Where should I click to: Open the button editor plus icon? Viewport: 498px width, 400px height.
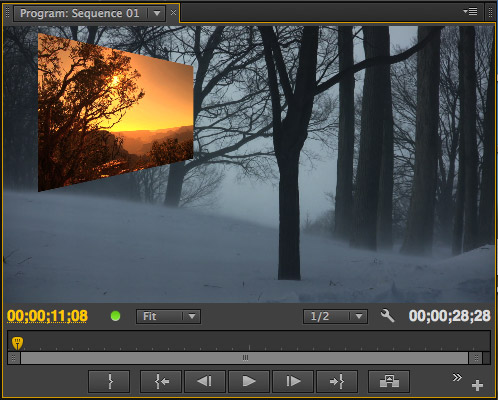[477, 385]
